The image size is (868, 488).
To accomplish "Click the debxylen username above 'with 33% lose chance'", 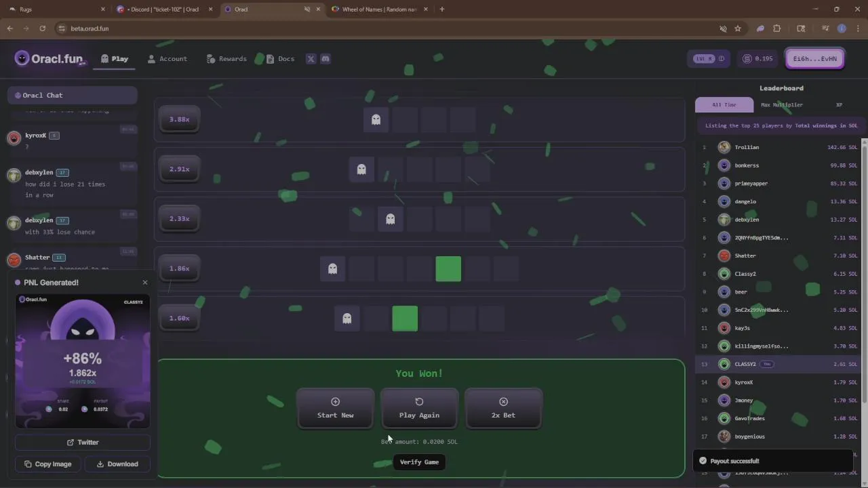I will pos(39,220).
